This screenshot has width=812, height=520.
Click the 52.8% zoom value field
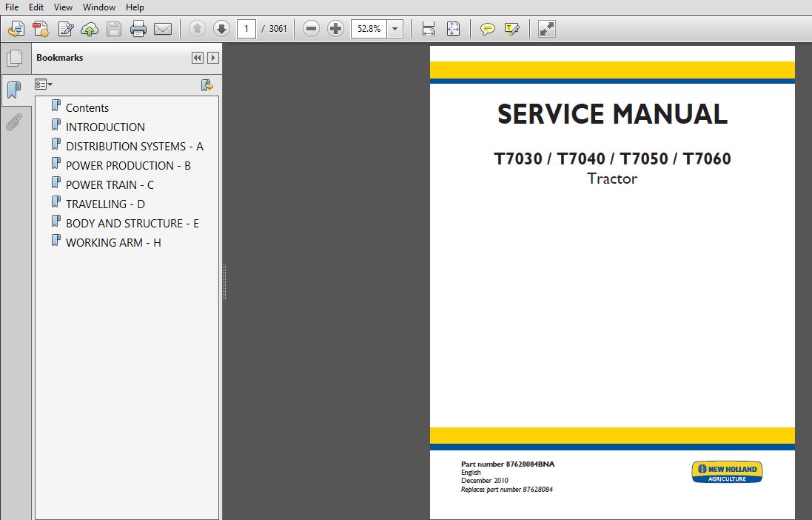coord(369,28)
